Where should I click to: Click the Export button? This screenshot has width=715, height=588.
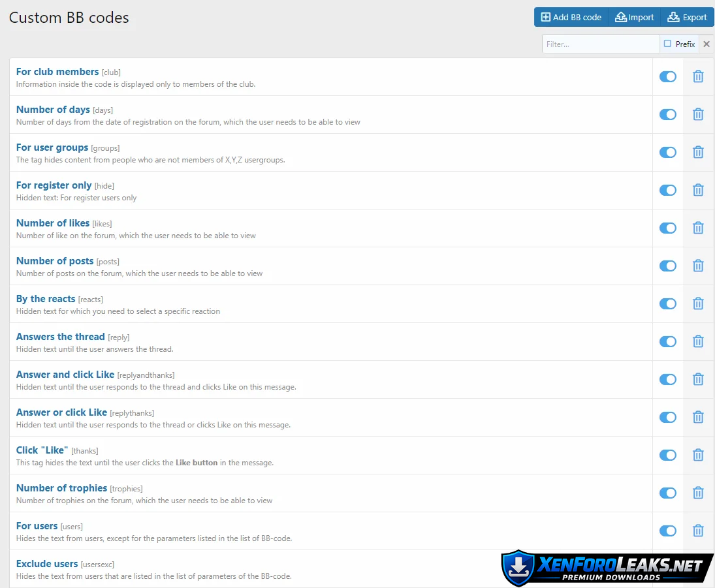[x=687, y=18]
